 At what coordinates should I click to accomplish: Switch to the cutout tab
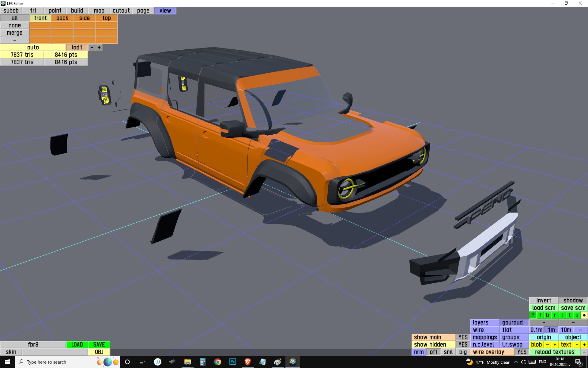pos(121,11)
